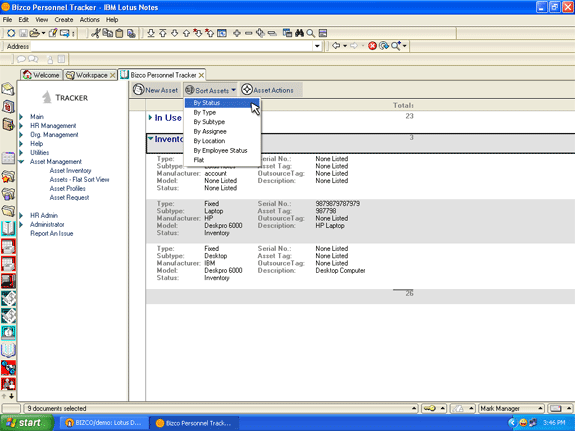This screenshot has width=575, height=431.
Task: Click the properties circle icon at toolbar start
Action: [11, 33]
